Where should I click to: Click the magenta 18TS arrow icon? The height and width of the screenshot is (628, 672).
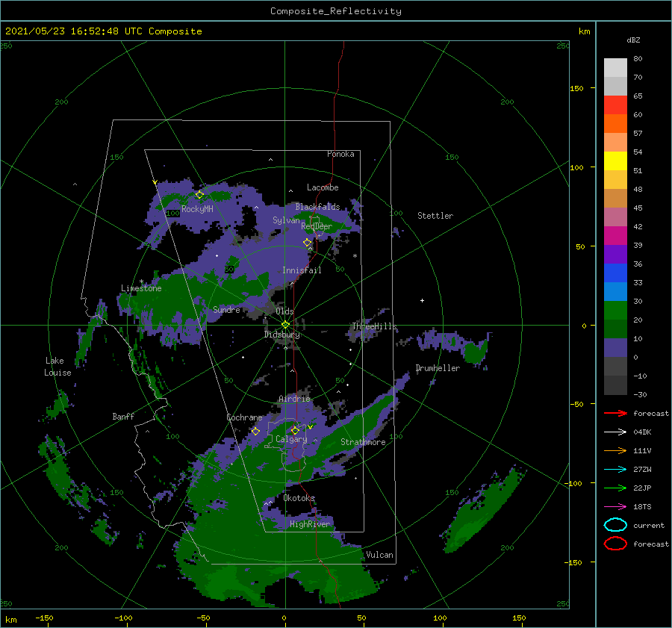[x=615, y=507]
